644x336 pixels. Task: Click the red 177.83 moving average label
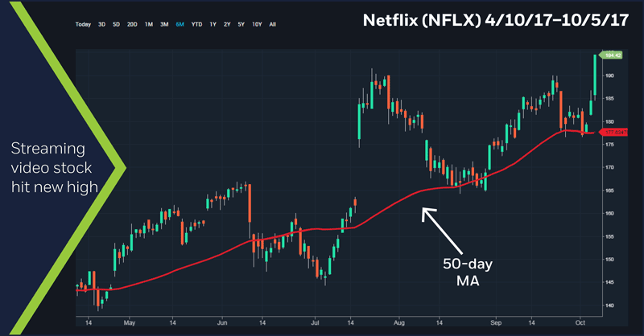click(613, 133)
